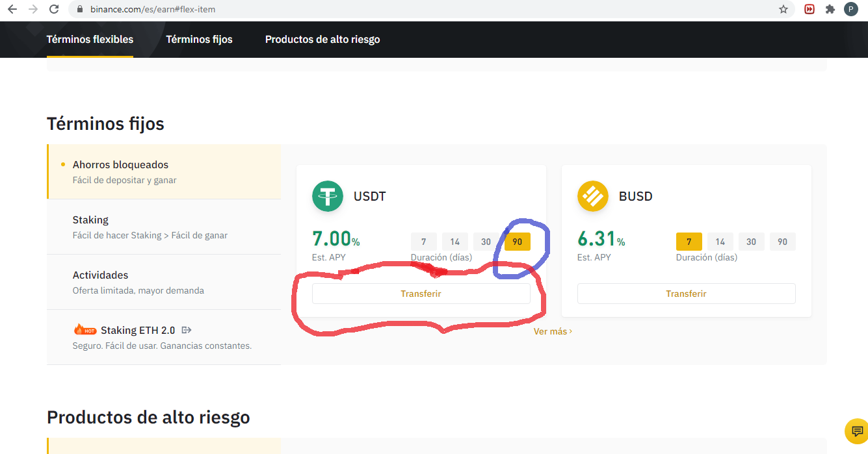Select Staking in the side menu
The image size is (868, 454).
point(164,227)
